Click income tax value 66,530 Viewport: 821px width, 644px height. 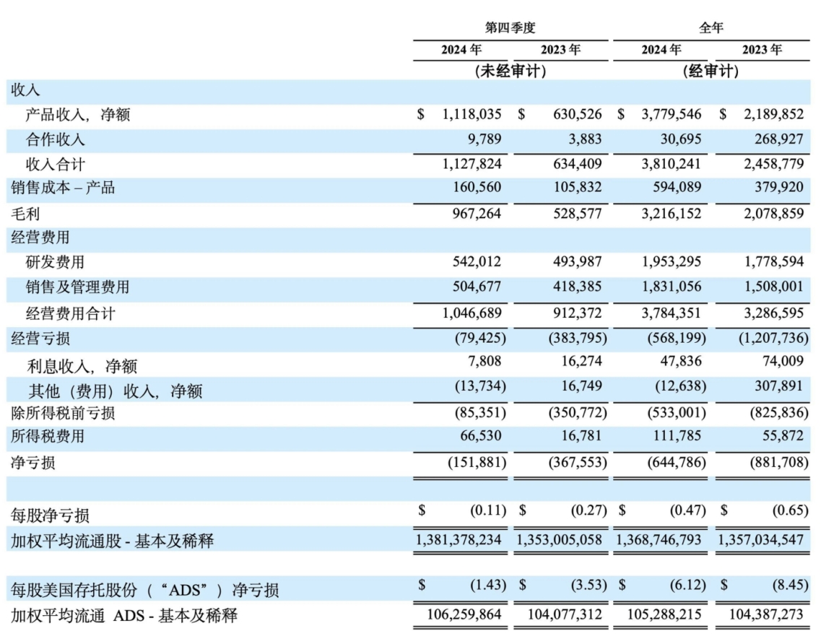click(x=480, y=435)
